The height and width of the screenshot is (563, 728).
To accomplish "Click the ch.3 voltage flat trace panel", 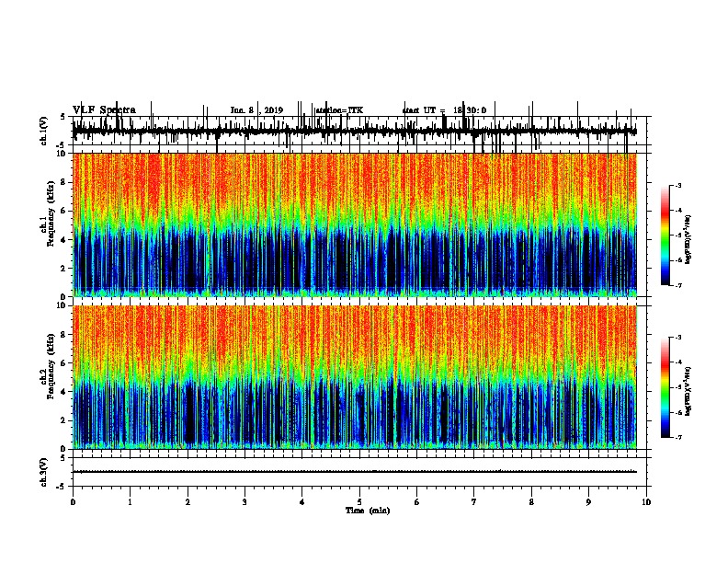I will pos(359,472).
